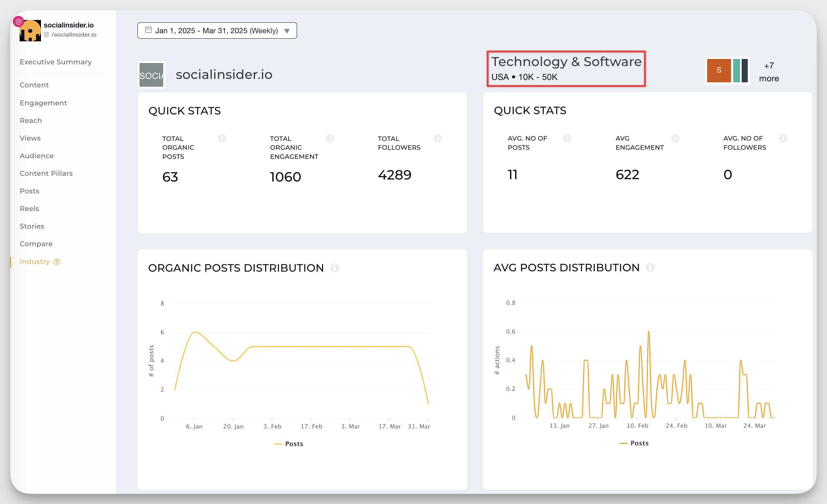Toggle Posts legend in Organic Posts chart
The height and width of the screenshot is (504, 827).
click(289, 444)
